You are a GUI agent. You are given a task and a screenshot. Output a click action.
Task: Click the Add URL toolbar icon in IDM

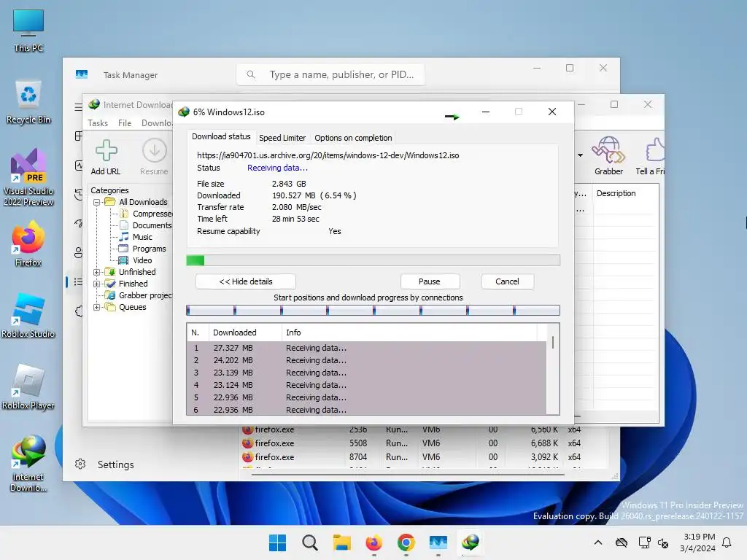(x=106, y=157)
